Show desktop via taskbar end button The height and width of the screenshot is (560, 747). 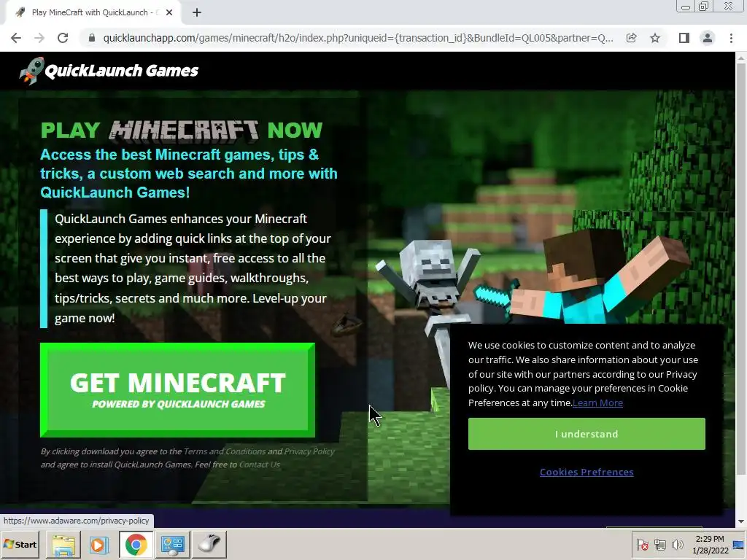coord(740,544)
